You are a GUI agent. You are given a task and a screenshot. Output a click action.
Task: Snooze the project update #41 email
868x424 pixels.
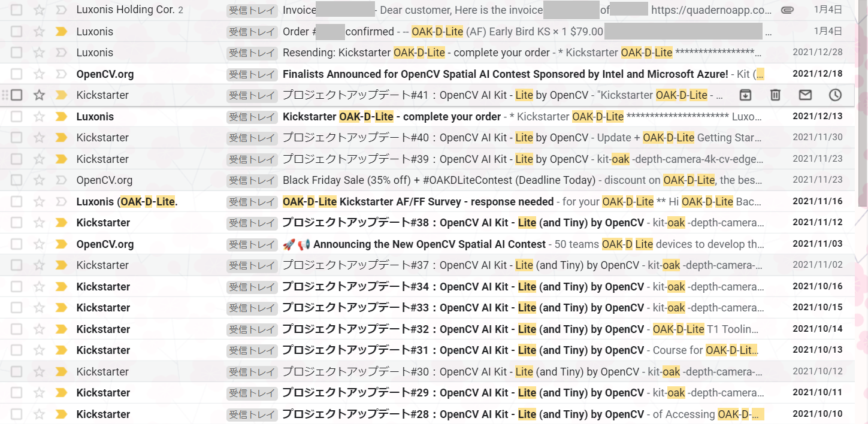click(x=835, y=95)
